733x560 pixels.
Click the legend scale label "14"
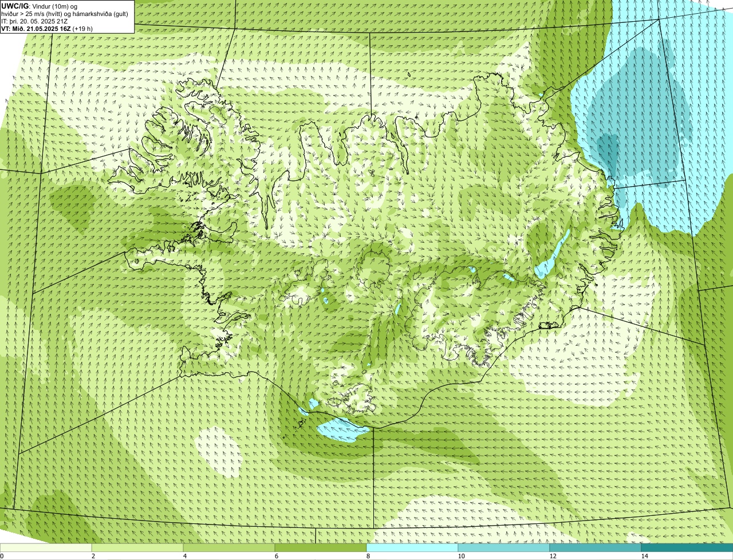644,556
